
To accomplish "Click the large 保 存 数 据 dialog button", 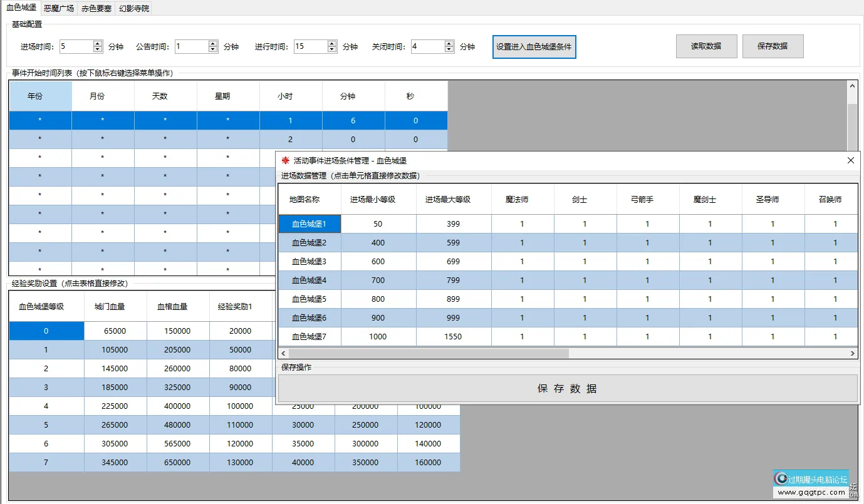I will (567, 388).
